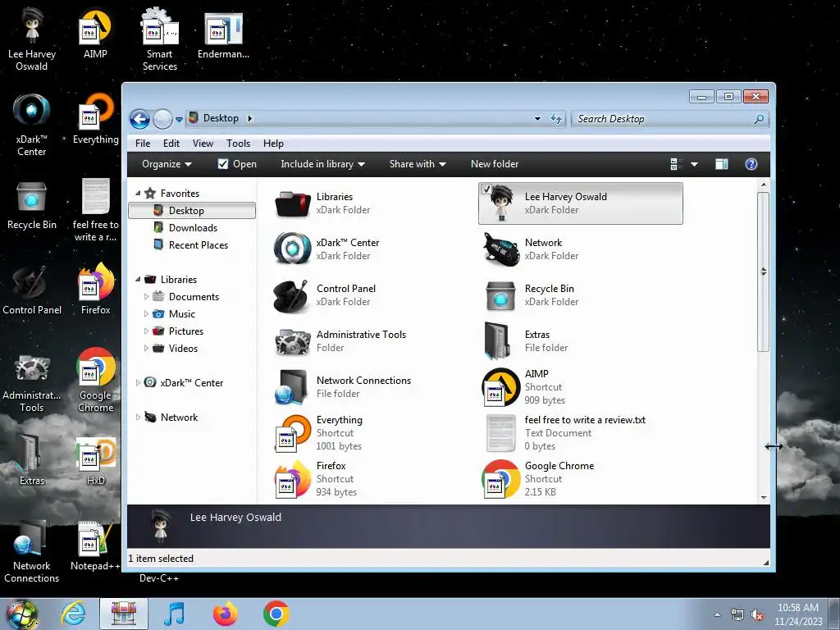Click the refresh icon beside address bar

click(556, 119)
